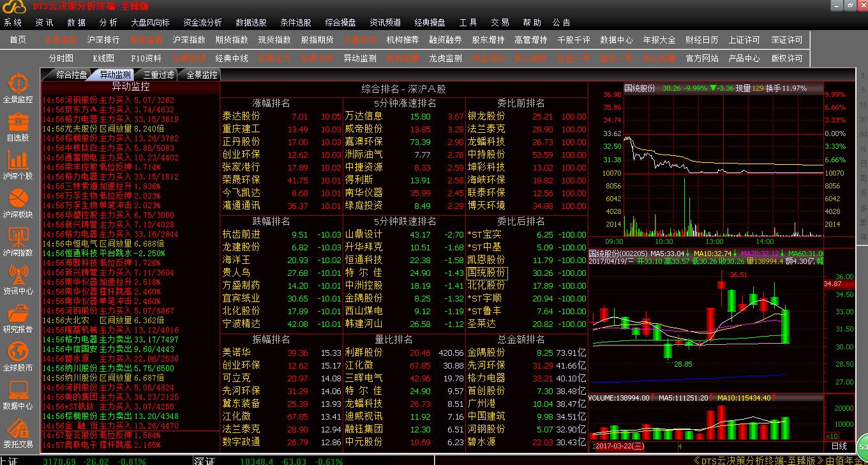Viewport: 868px width, 465px height.
Task: Open the 官方网站 link button
Action: (702, 58)
